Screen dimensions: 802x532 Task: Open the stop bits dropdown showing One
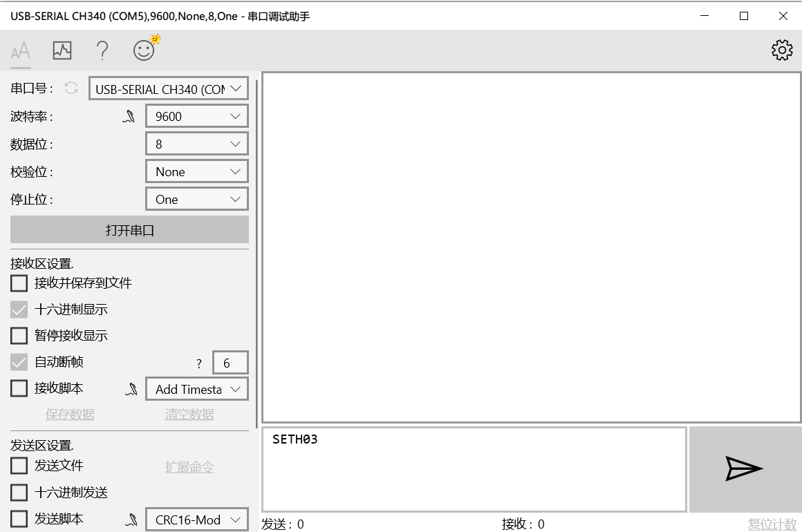pyautogui.click(x=197, y=199)
